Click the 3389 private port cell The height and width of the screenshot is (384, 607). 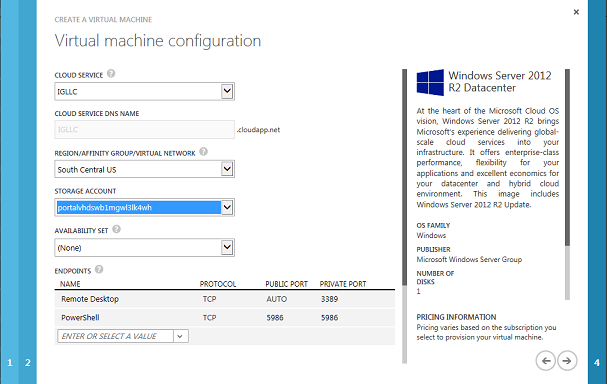click(x=329, y=299)
